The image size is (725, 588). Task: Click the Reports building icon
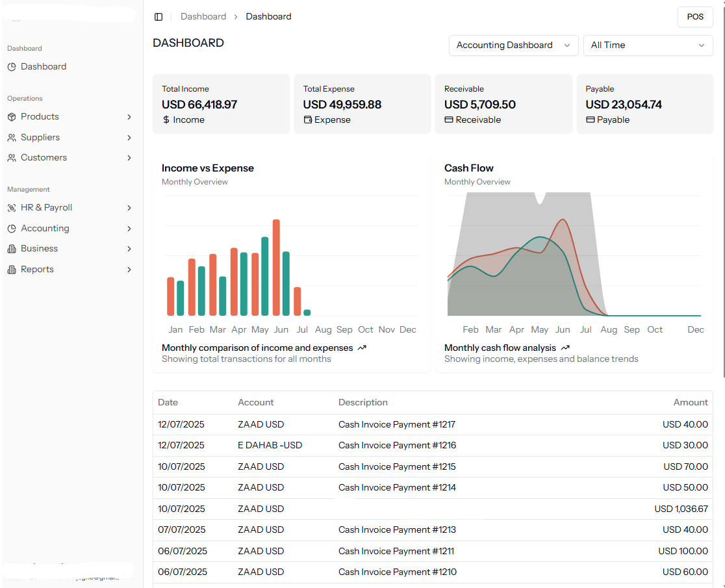12,270
